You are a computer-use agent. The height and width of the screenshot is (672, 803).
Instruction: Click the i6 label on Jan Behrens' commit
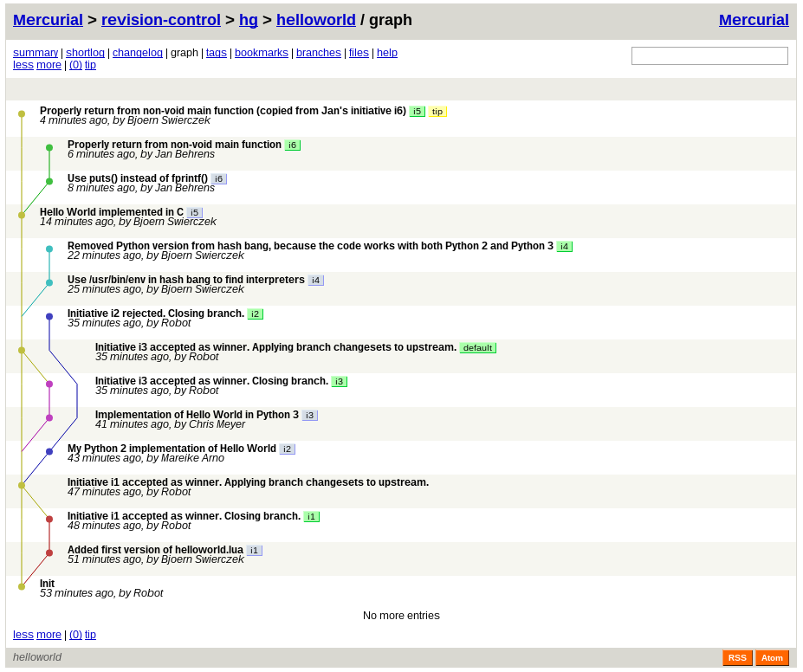pyautogui.click(x=292, y=145)
